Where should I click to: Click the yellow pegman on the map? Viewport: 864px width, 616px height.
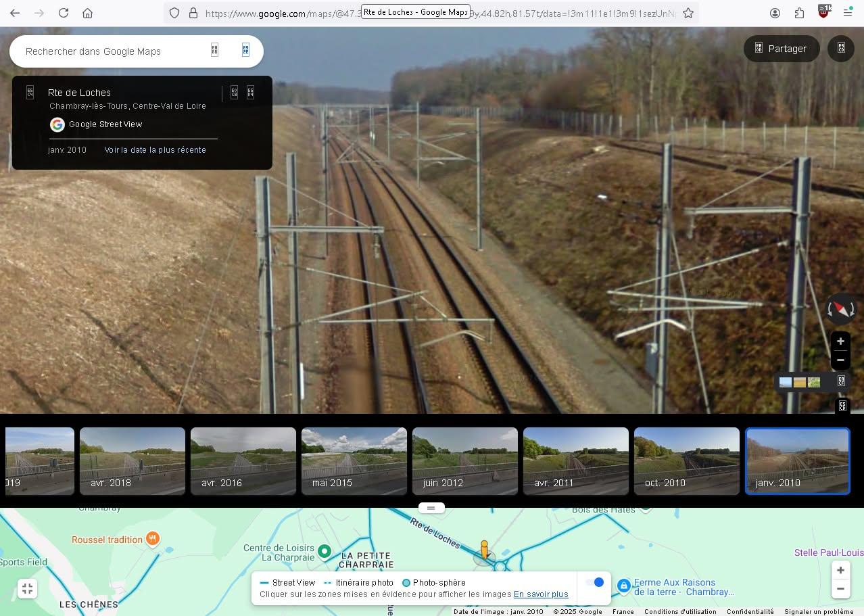click(484, 548)
